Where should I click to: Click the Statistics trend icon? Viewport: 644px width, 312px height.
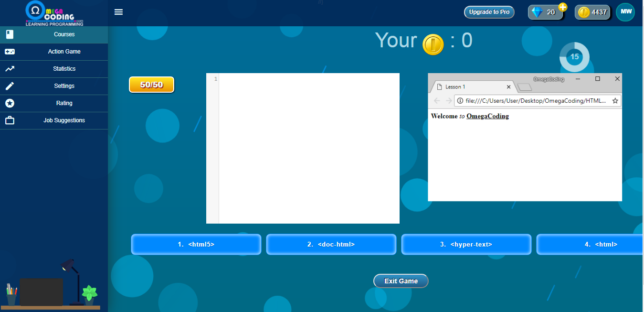point(10,69)
